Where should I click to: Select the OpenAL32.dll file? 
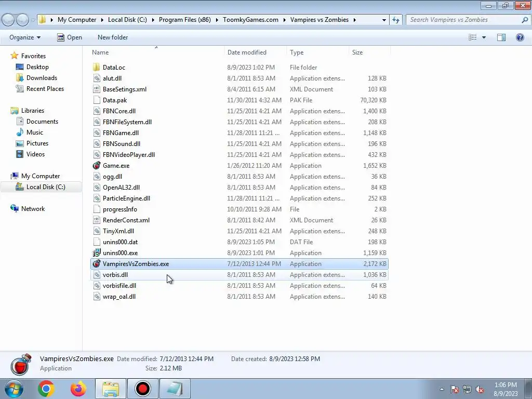click(x=121, y=187)
